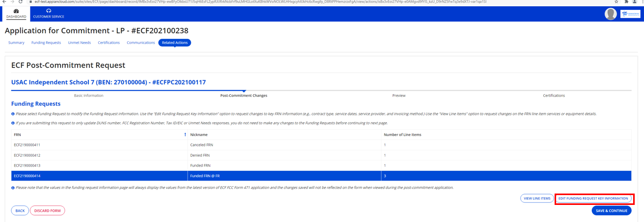Screen dimensions: 644x222
Task: Select row ECF2190000412
Action: 321,155
